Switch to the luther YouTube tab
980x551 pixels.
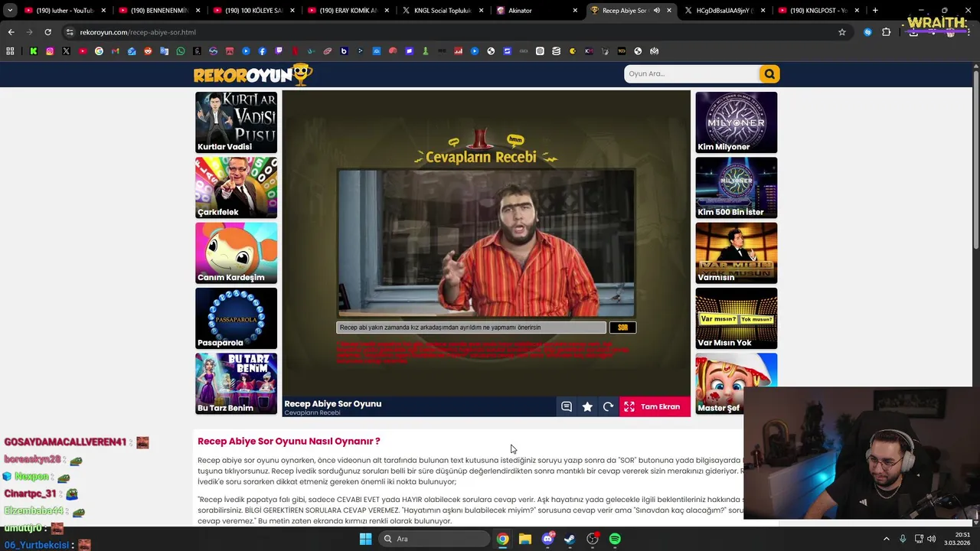(x=65, y=11)
